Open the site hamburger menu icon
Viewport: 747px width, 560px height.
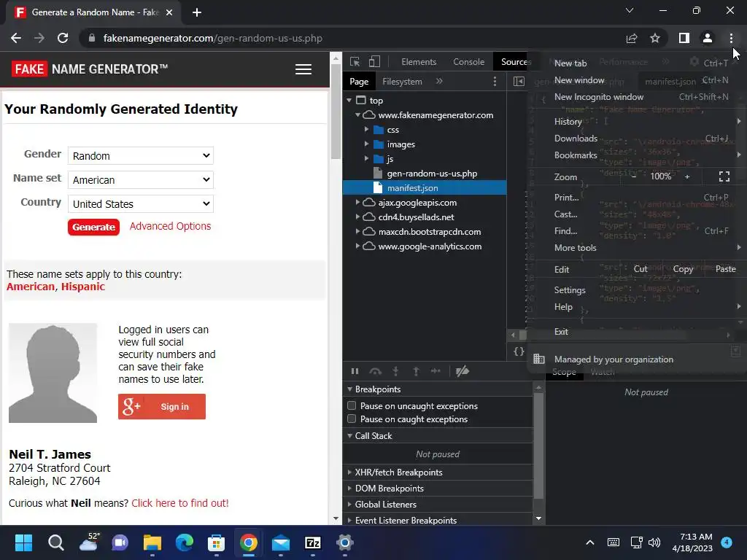pos(303,69)
